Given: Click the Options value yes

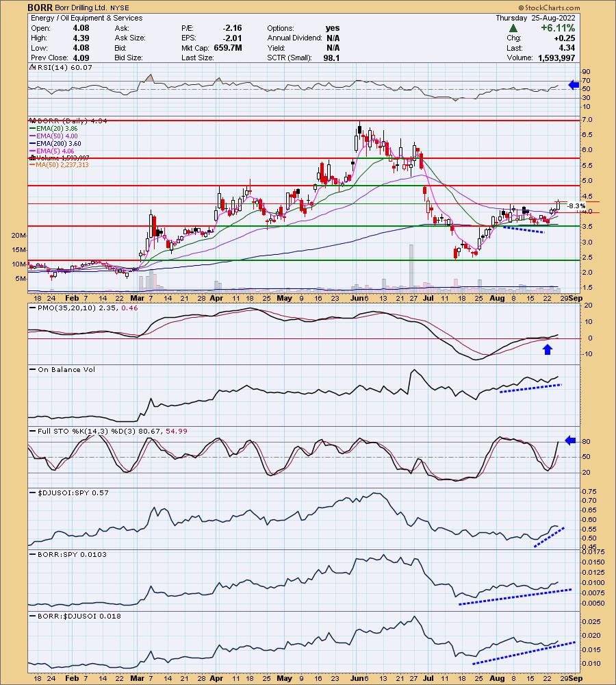Looking at the screenshot, I should (x=333, y=28).
